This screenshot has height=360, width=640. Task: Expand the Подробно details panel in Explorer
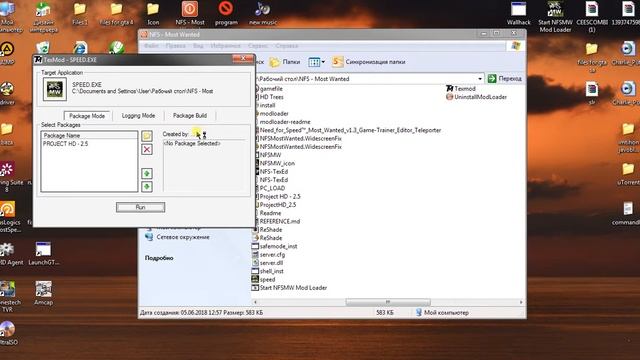click(x=159, y=258)
